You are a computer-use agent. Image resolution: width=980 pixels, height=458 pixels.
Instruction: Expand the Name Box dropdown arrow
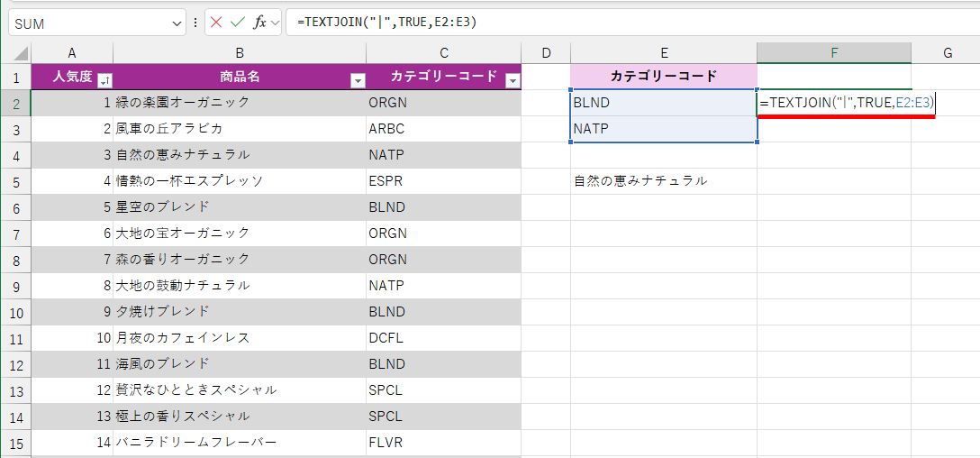(x=175, y=23)
